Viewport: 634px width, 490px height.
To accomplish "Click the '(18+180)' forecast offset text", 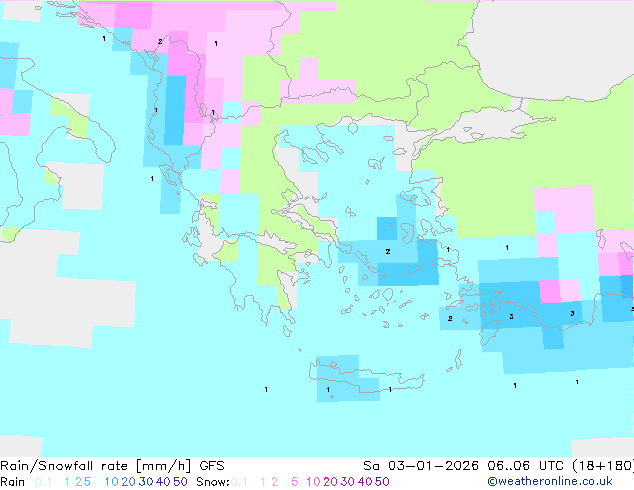I will [x=603, y=466].
